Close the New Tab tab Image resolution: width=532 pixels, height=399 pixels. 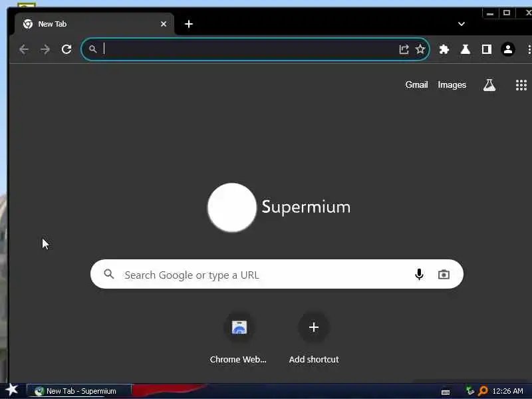coord(164,24)
